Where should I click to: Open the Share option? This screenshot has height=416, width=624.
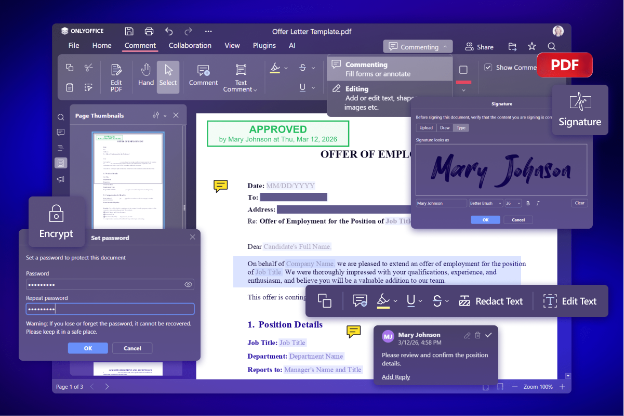479,47
